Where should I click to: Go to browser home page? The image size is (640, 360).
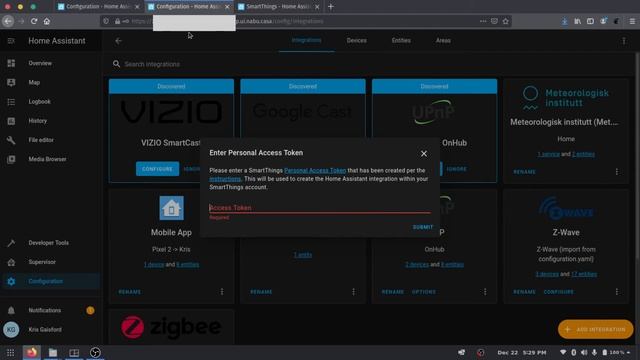click(47, 21)
